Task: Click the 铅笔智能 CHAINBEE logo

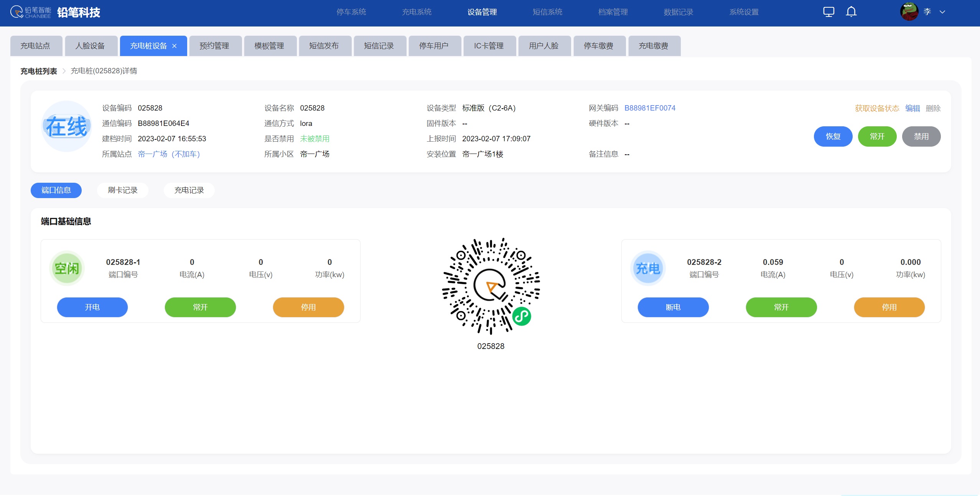Action: click(x=31, y=12)
